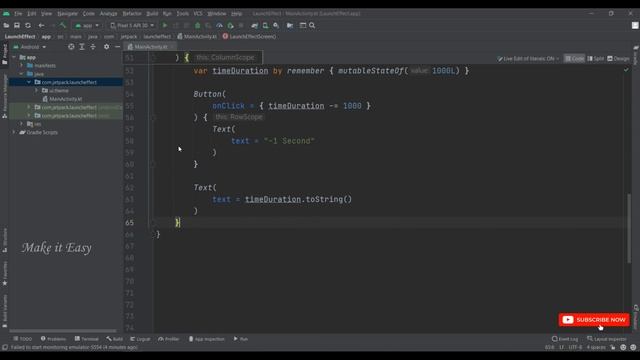Click the status bar message icon
The width and height of the screenshot is (640, 360).
pyautogui.click(x=5, y=347)
